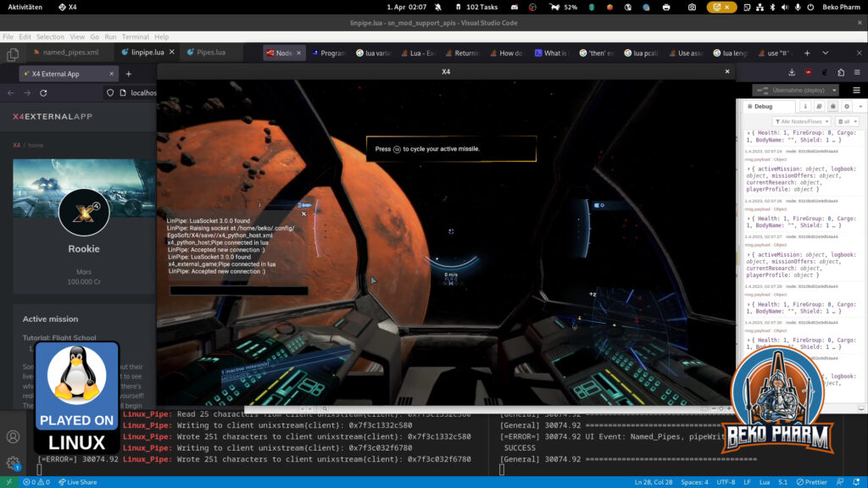Click the chat input field below the LinPipe log
The height and width of the screenshot is (488, 868).
239,291
